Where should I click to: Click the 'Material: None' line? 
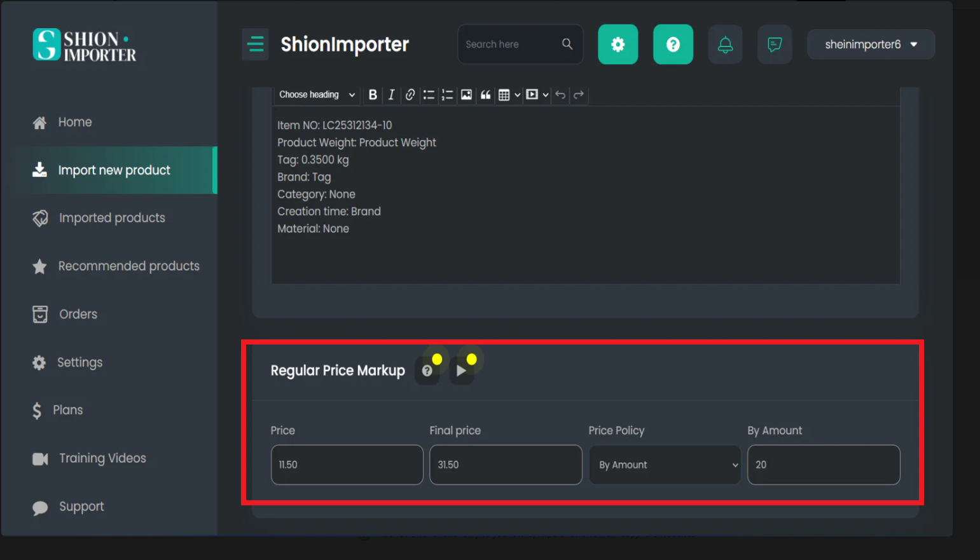(313, 228)
